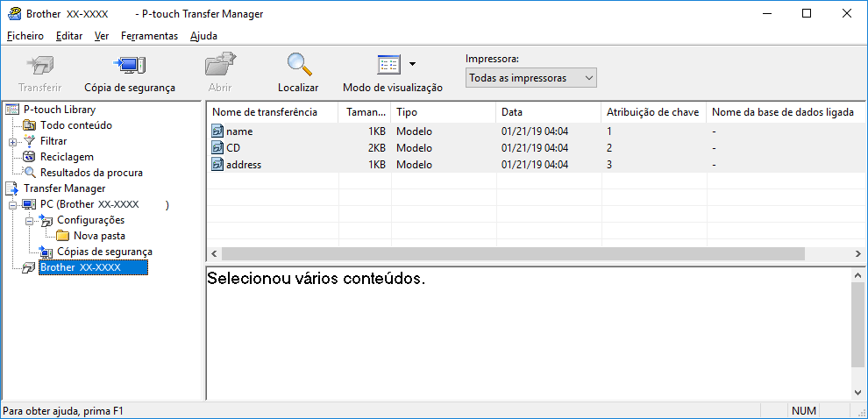Select the file named address
868x419 pixels.
point(244,165)
